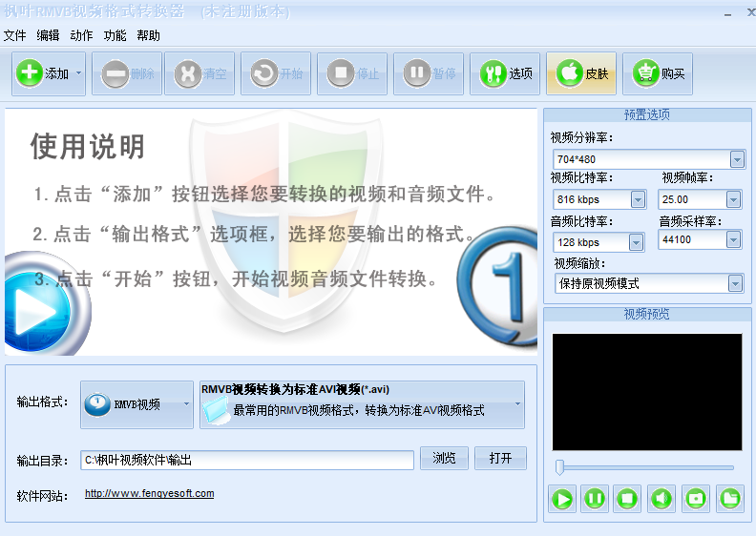Expand the 视频分辨率 704*480 dropdown
Image resolution: width=756 pixels, height=536 pixels.
pyautogui.click(x=737, y=159)
